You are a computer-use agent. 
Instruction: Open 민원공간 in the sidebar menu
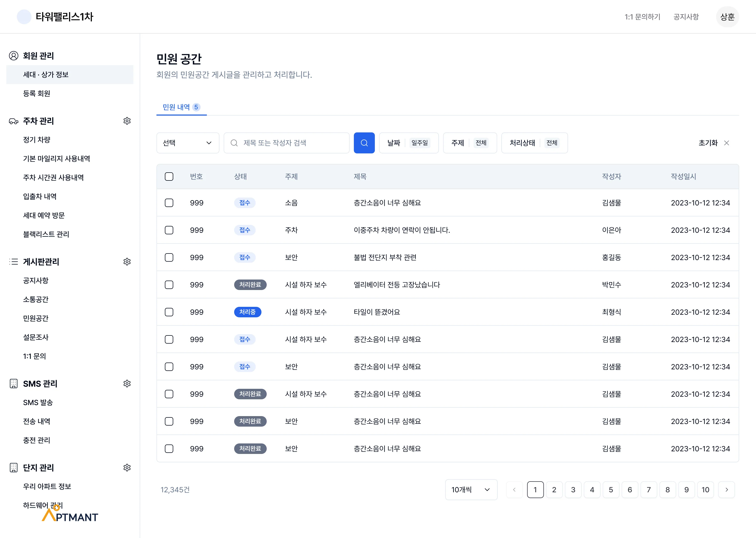(36, 318)
